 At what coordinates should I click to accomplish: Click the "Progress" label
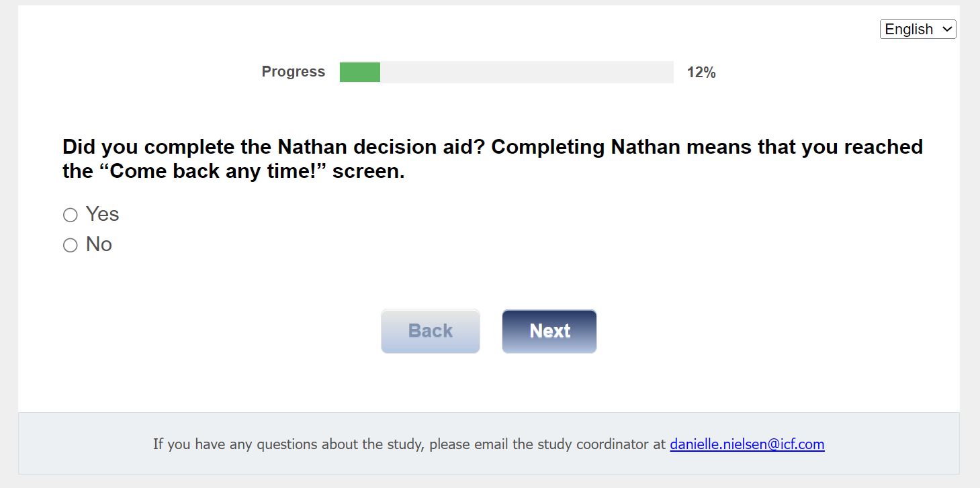point(294,72)
